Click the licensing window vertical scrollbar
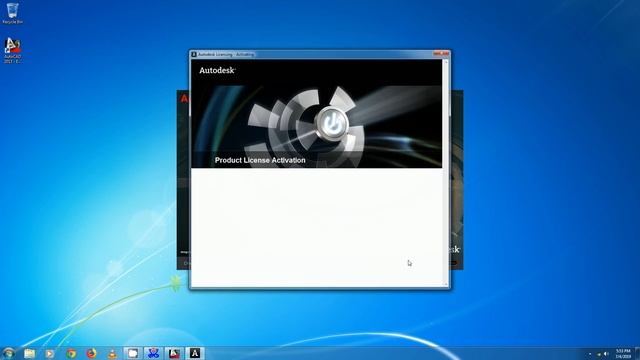This screenshot has height=360, width=640. tap(446, 173)
